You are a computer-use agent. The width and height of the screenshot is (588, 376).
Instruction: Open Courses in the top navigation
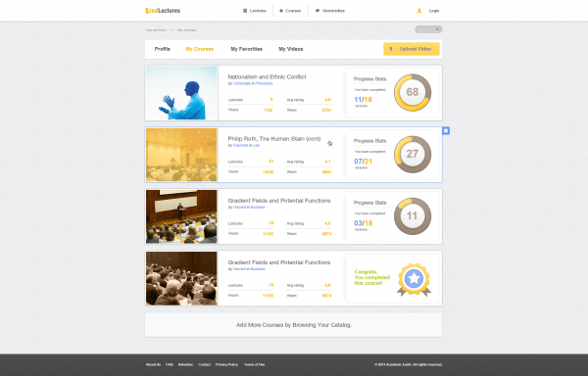coord(293,11)
